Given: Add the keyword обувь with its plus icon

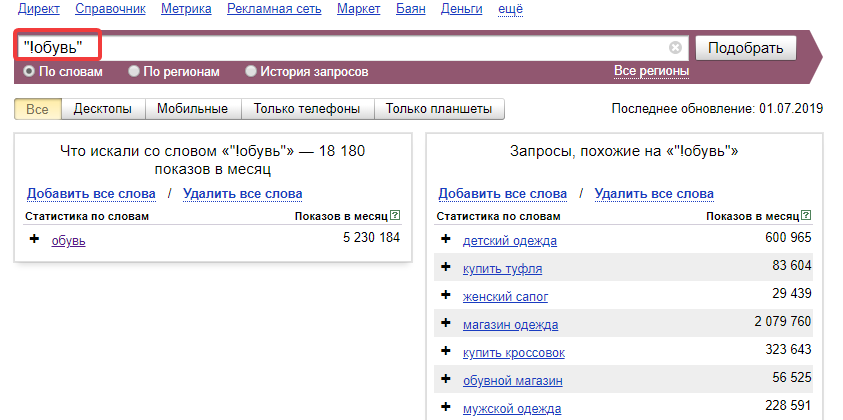Looking at the screenshot, I should coord(34,239).
